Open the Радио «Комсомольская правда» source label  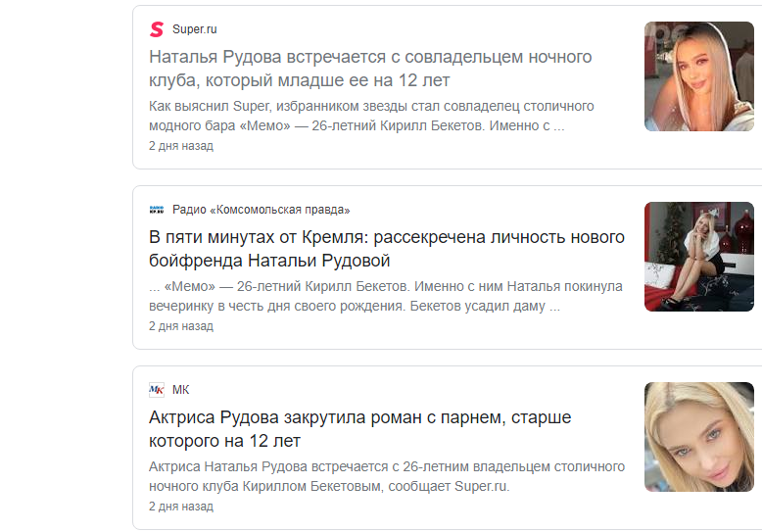coord(261,210)
